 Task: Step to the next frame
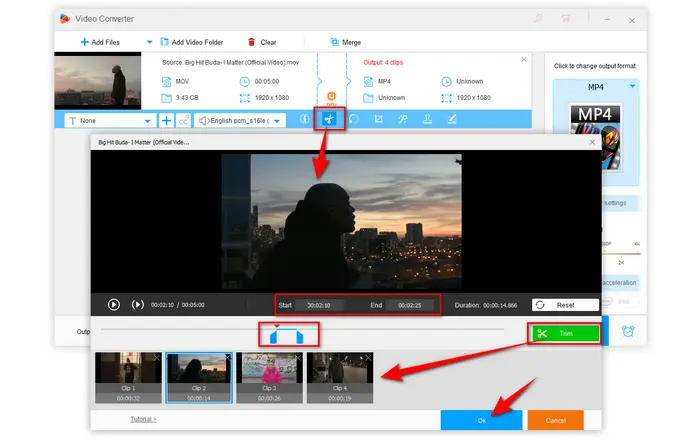point(138,305)
